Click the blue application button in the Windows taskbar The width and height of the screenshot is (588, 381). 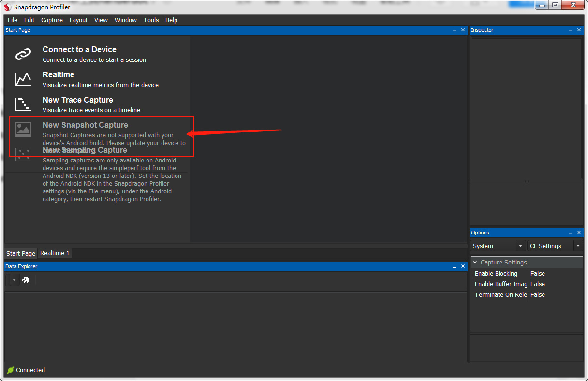[521, 4]
